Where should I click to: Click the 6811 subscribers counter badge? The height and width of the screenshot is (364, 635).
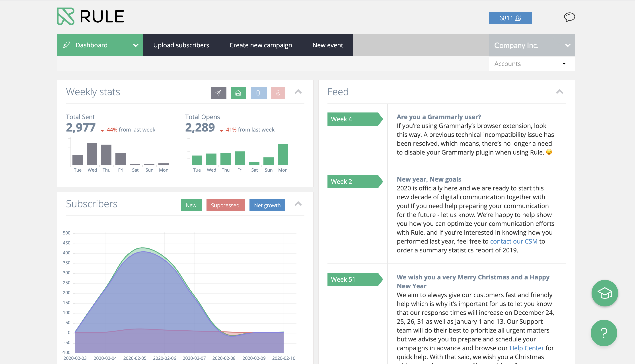(x=510, y=18)
